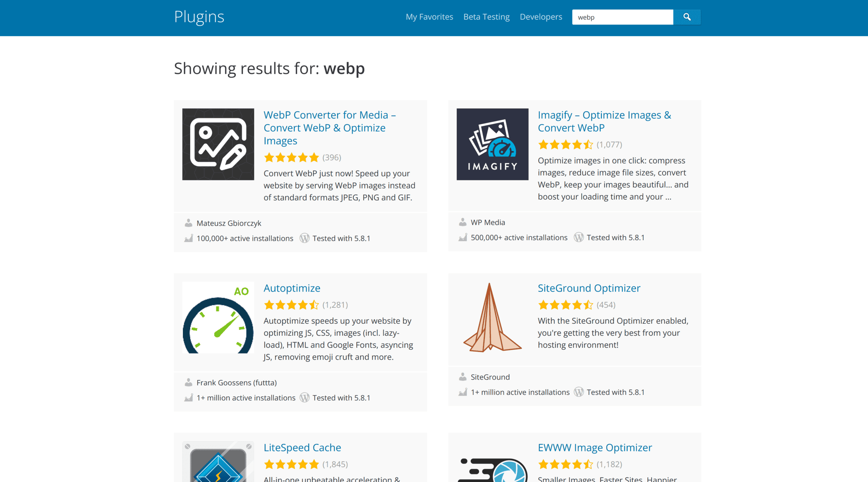Click the author icon beside Mateusz Gbiorczyk
Viewport: 868px width, 482px height.
click(188, 223)
